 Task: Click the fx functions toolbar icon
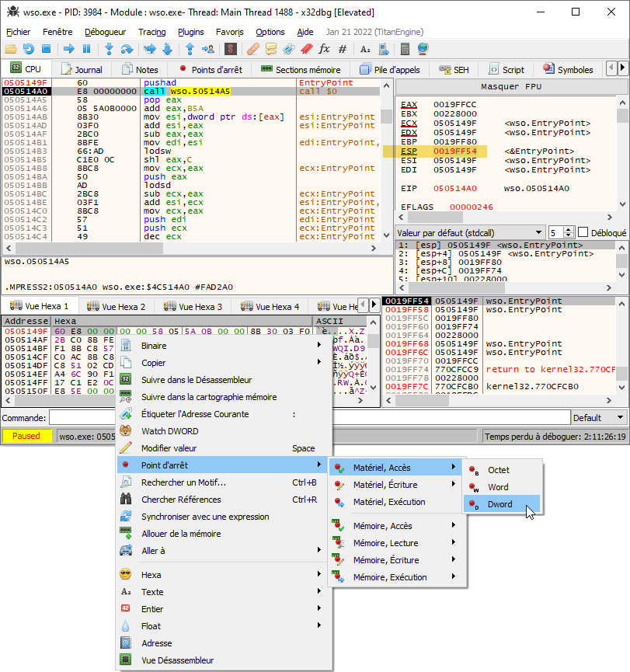click(x=324, y=49)
